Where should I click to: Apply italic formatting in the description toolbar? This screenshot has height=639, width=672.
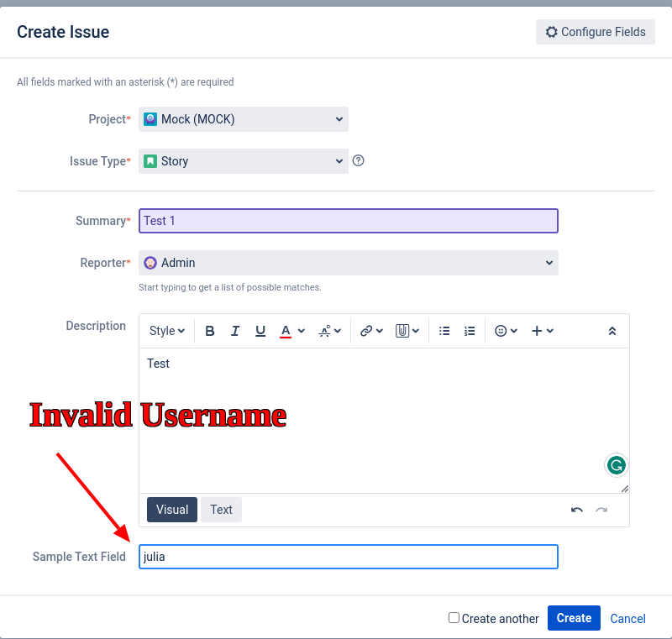click(x=235, y=331)
